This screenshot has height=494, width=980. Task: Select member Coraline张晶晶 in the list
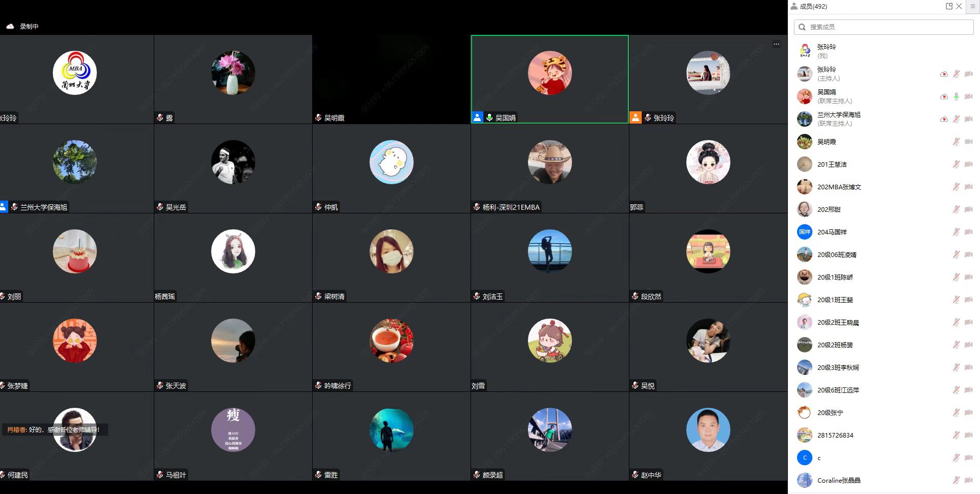coord(839,481)
